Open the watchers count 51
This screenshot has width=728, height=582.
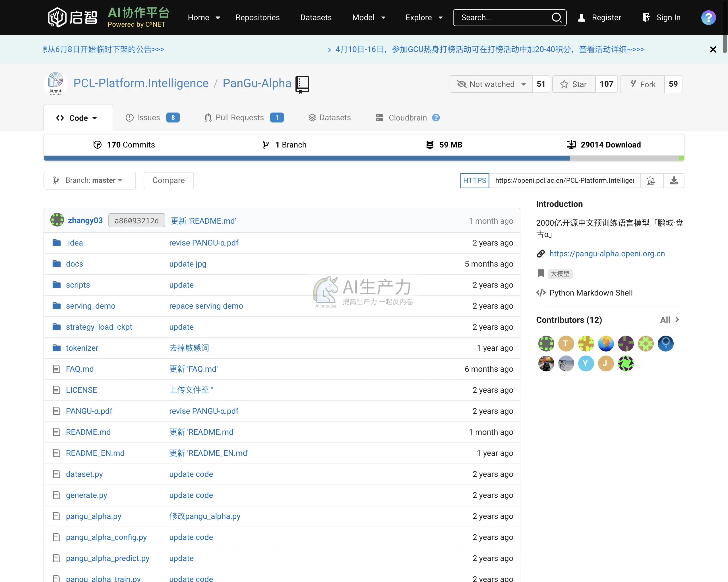pyautogui.click(x=541, y=84)
